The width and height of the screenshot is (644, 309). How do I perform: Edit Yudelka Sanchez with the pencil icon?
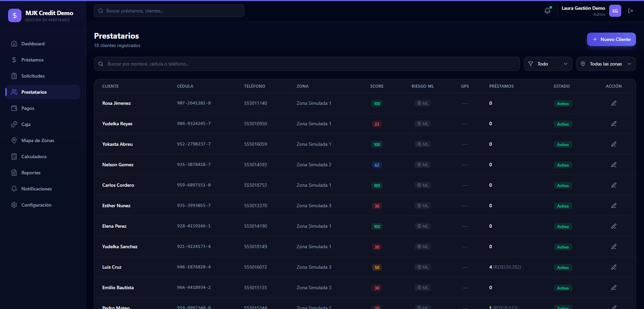click(x=614, y=247)
